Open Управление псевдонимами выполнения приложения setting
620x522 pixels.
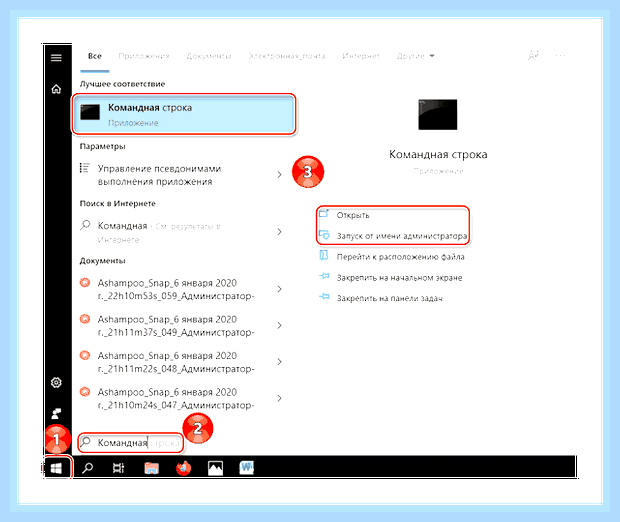[159, 175]
